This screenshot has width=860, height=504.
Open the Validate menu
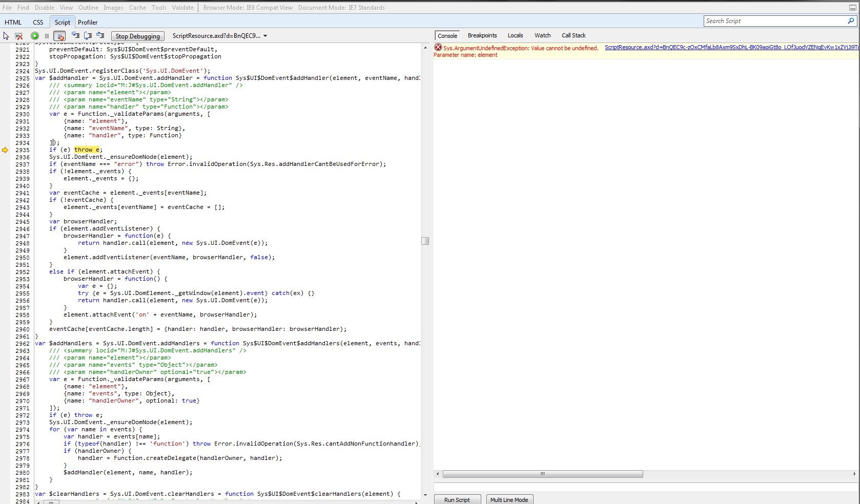click(x=183, y=8)
